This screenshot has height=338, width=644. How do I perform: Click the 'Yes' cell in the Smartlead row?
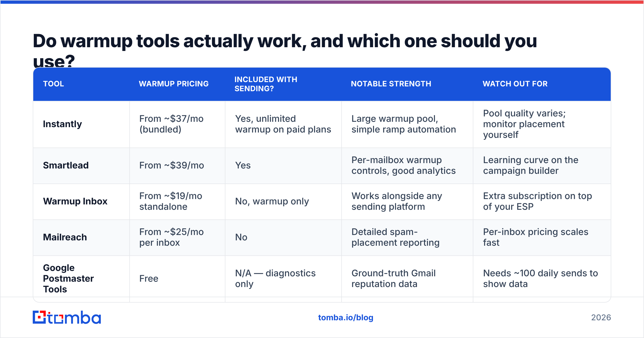tap(243, 165)
